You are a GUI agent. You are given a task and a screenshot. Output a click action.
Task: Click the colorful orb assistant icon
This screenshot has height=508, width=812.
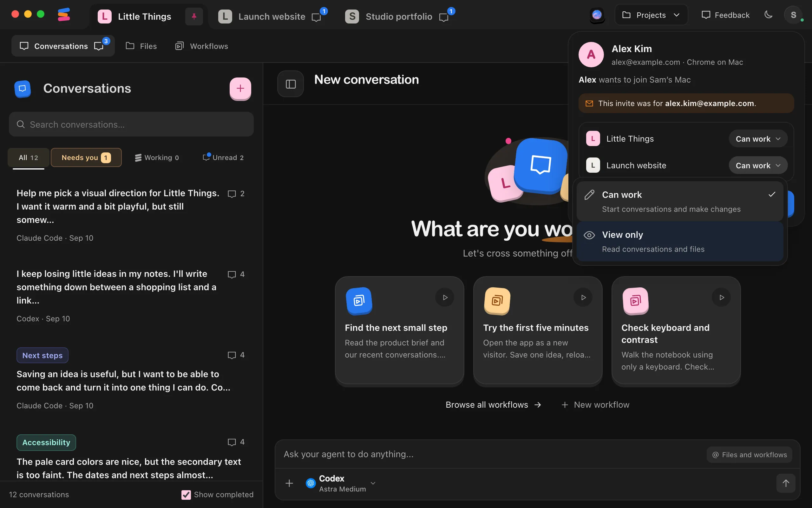click(597, 15)
